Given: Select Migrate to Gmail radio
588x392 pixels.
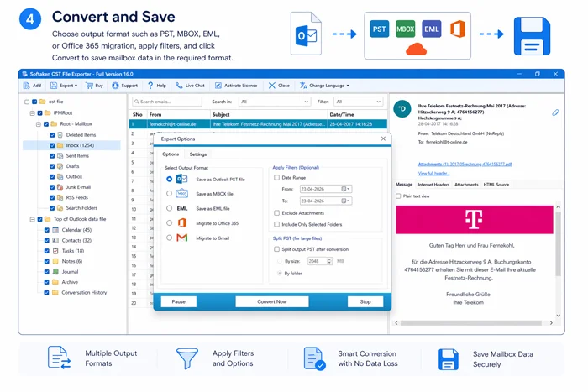Looking at the screenshot, I should pos(170,238).
